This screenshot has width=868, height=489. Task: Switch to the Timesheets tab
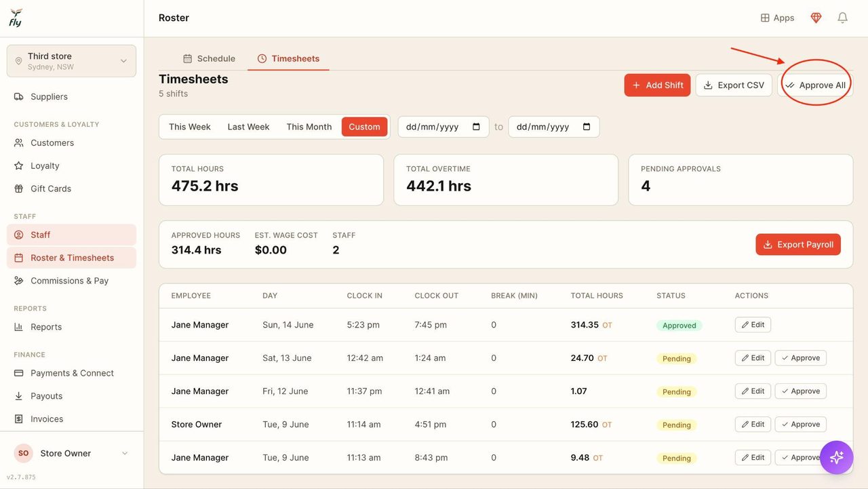tap(288, 58)
